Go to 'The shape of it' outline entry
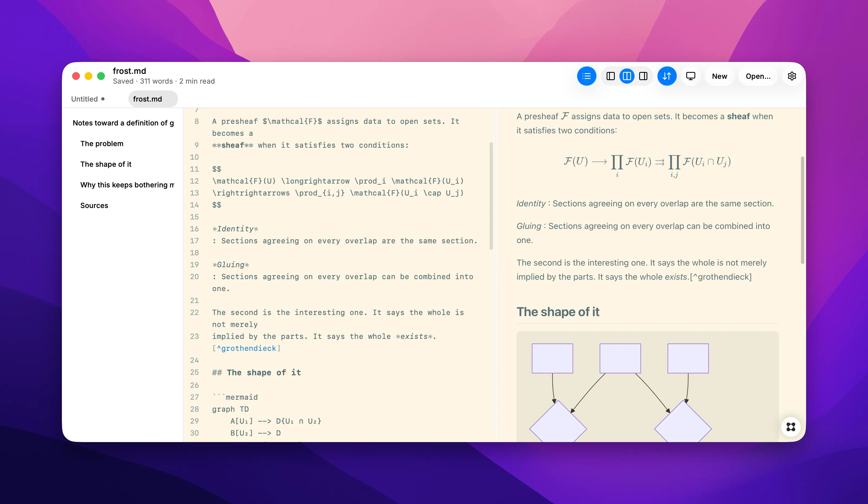 click(x=106, y=164)
